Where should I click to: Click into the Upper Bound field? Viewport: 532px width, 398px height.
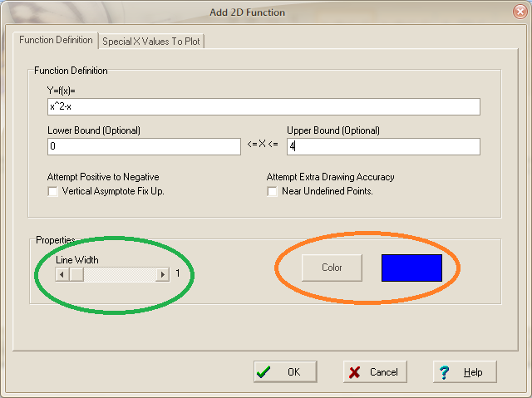pos(383,147)
